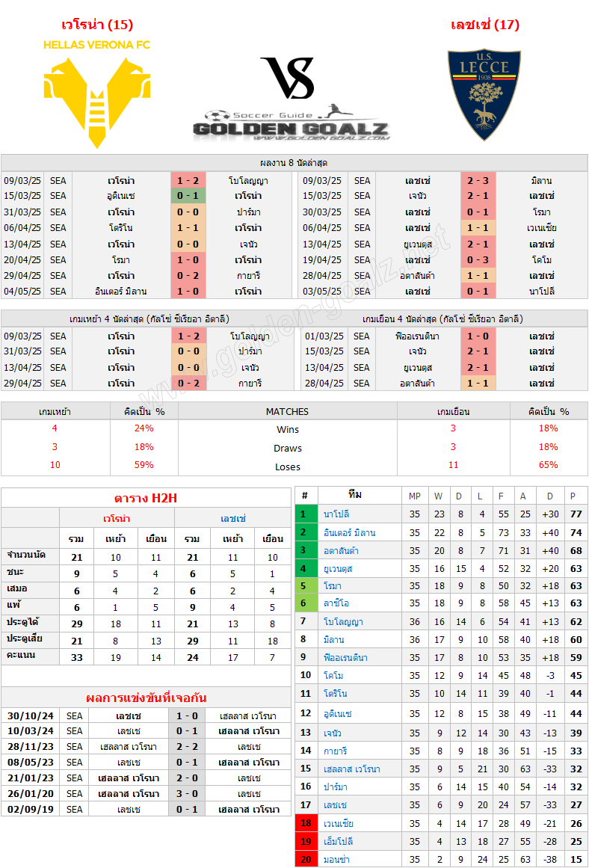Open มอนซ่า team link in standings
Image resolution: width=589 pixels, height=868 pixels.
click(336, 859)
